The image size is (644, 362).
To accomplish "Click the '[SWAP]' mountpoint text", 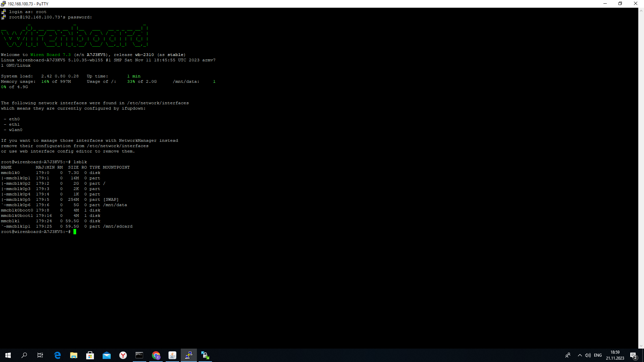I will click(111, 199).
